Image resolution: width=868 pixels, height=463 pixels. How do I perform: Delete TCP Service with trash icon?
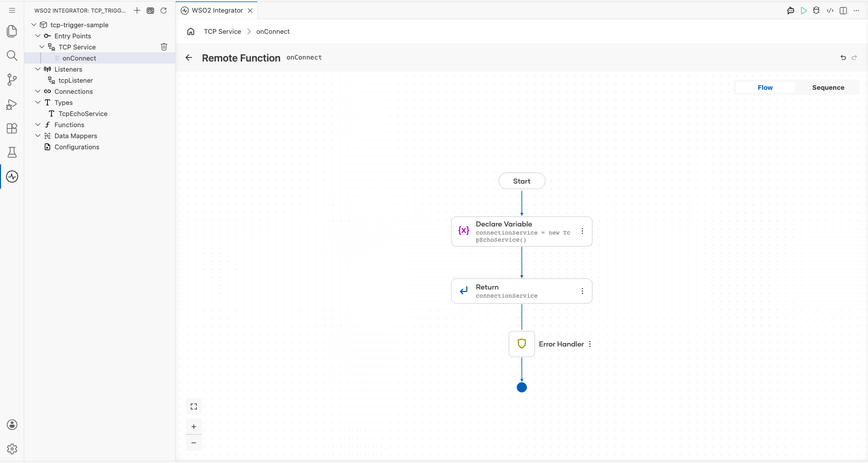click(x=164, y=47)
